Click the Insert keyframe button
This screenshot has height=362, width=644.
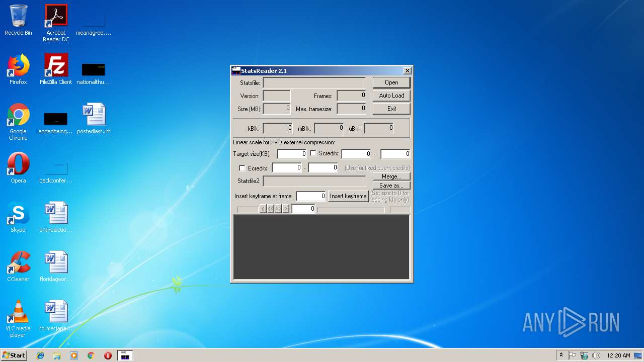tap(348, 196)
